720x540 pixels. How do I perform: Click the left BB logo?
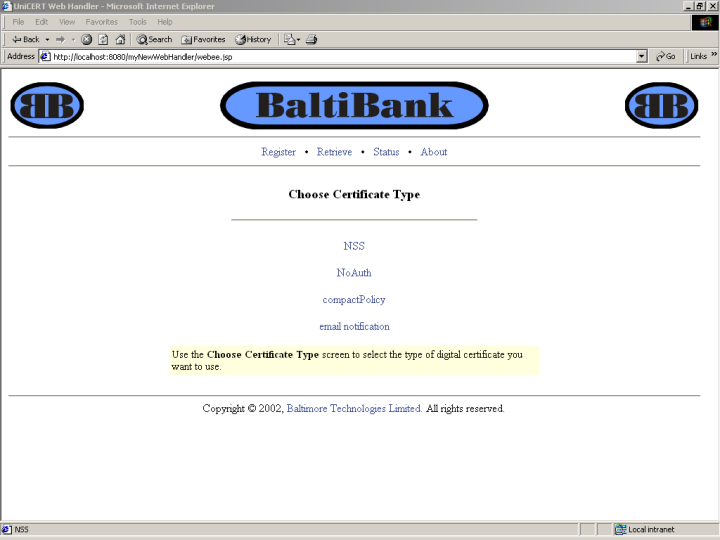point(47,105)
